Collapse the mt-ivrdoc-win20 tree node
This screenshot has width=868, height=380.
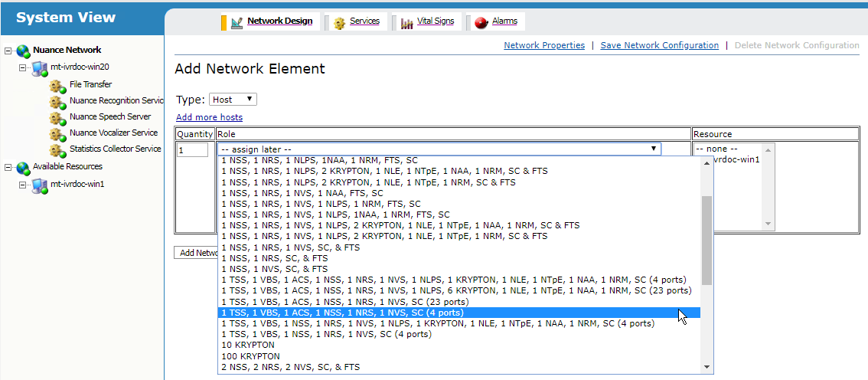point(23,67)
